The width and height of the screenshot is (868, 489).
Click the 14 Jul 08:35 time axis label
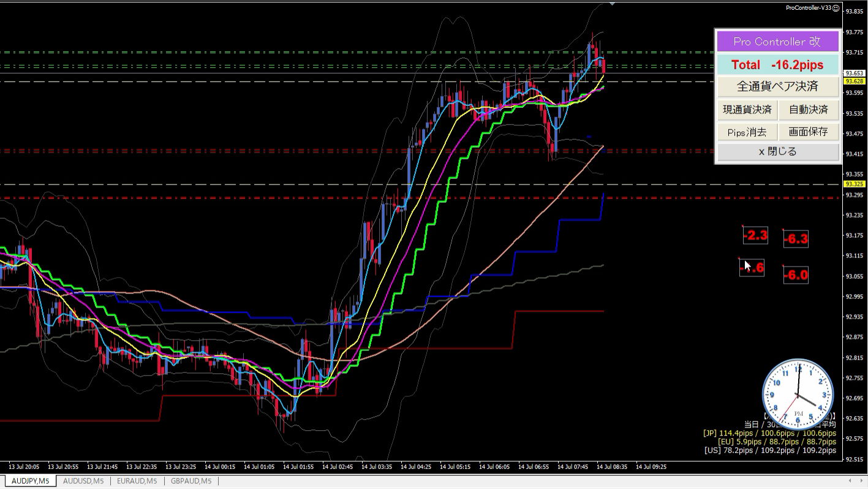point(612,466)
